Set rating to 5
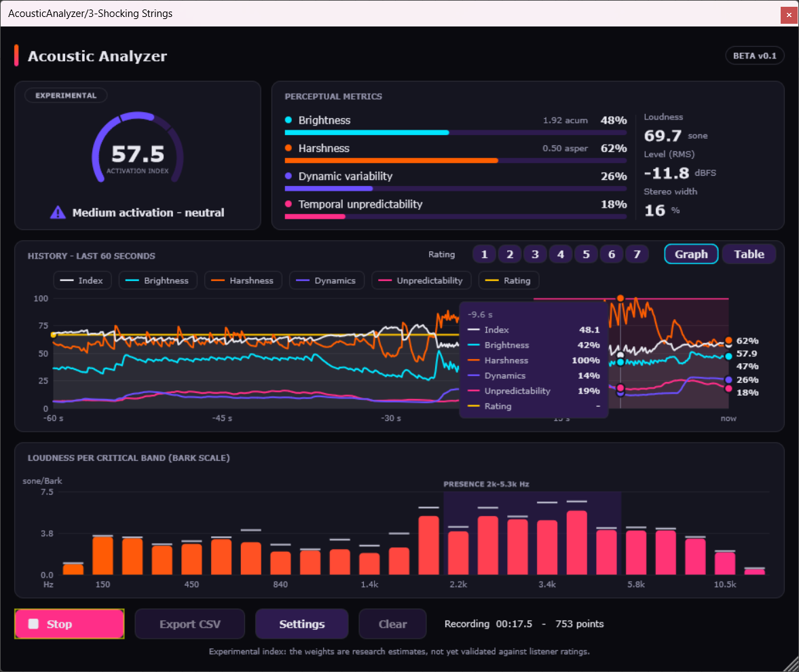This screenshot has height=672, width=799. click(586, 255)
